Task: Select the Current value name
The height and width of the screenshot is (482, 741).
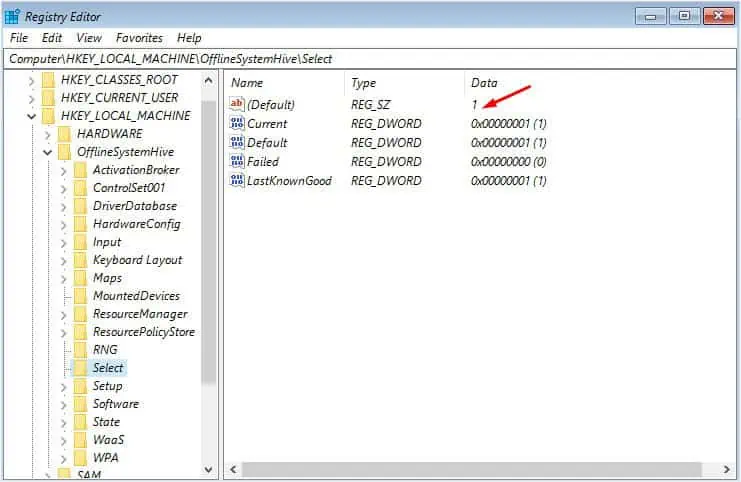Action: (267, 124)
